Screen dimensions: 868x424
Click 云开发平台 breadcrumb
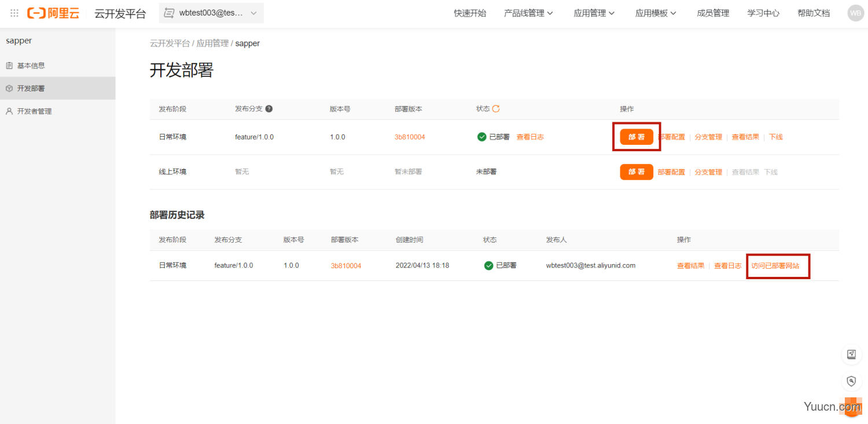(x=170, y=43)
